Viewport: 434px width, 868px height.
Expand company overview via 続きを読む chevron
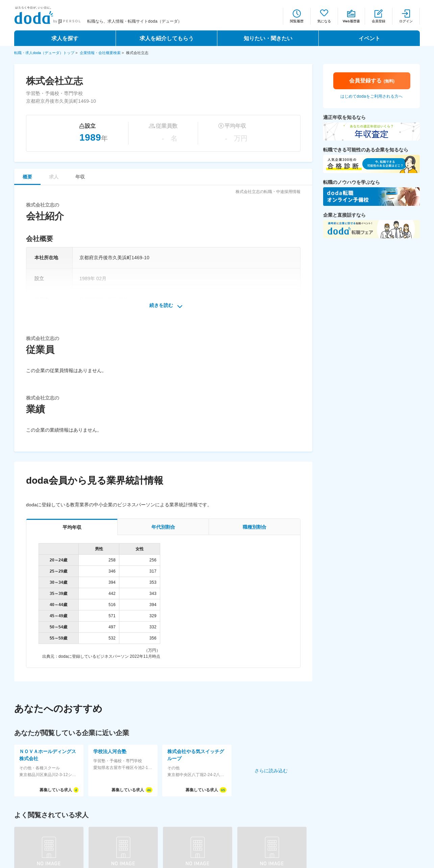pyautogui.click(x=180, y=306)
